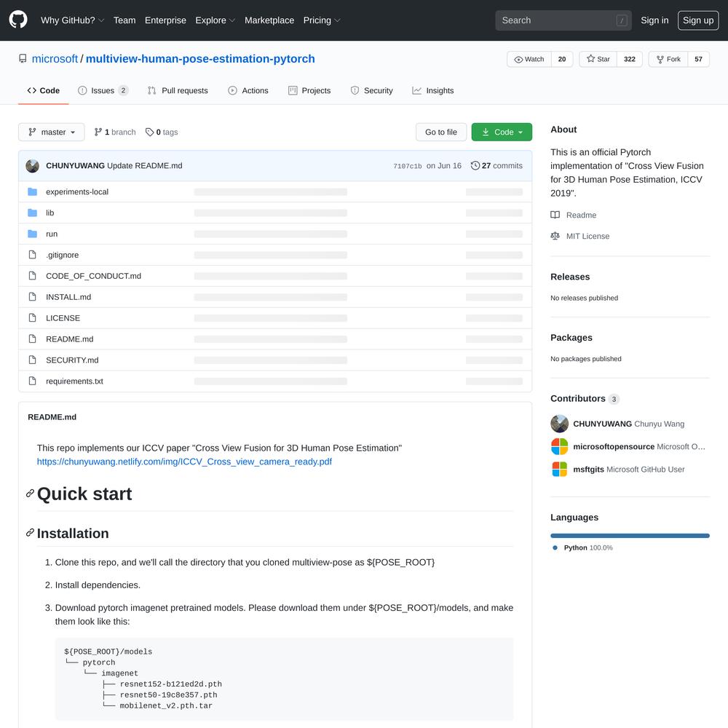This screenshot has width=728, height=728.
Task: Click the anchor link icon beside Installation
Action: click(30, 533)
